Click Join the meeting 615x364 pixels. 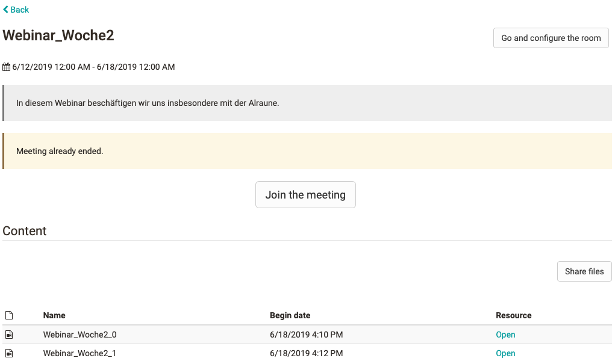[305, 194]
